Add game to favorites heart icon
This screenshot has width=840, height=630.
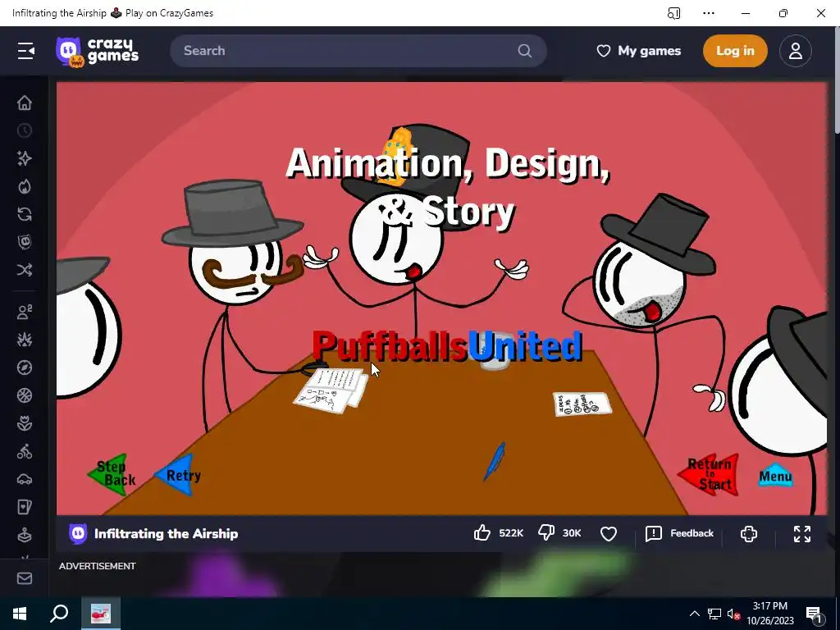coord(609,533)
